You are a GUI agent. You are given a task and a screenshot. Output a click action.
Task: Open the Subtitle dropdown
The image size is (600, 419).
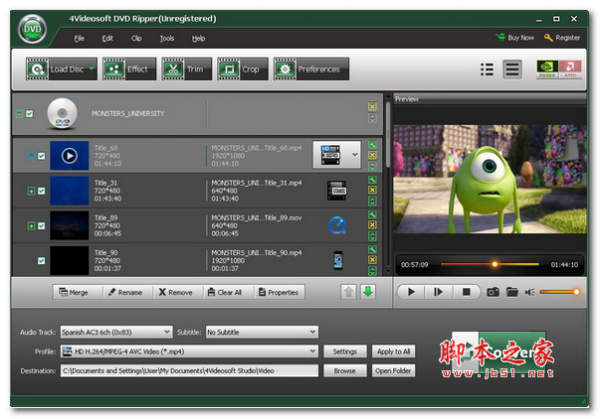tap(312, 331)
